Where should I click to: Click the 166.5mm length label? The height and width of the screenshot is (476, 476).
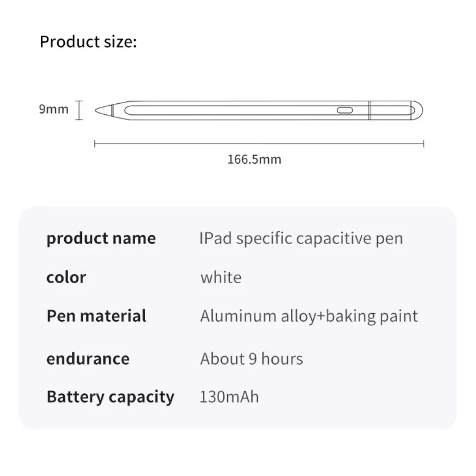click(x=254, y=159)
